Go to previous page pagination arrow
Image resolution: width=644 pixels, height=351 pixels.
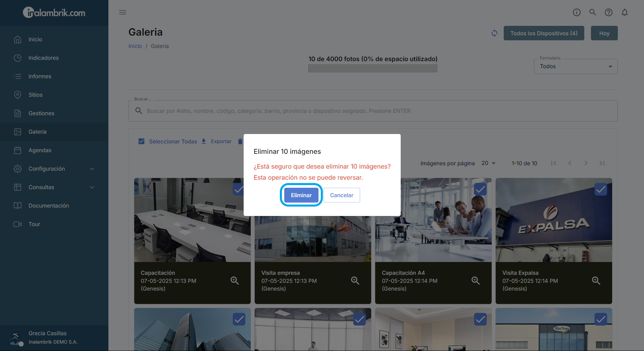[x=570, y=163]
